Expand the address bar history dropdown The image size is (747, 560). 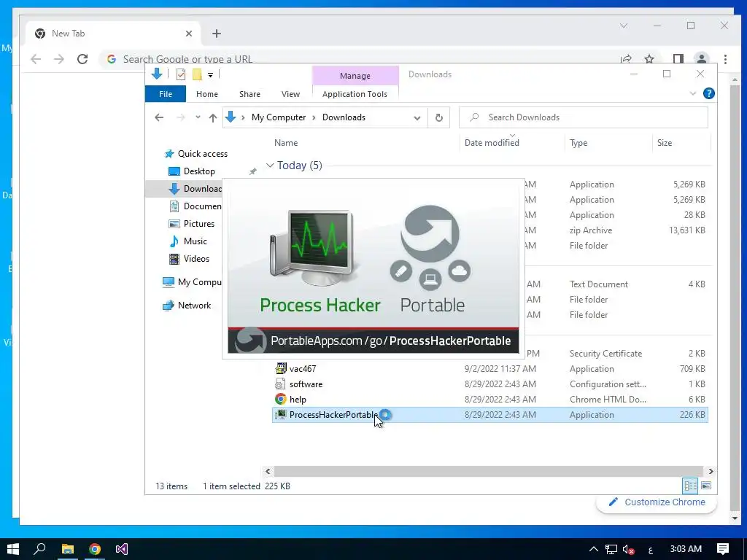tap(417, 118)
